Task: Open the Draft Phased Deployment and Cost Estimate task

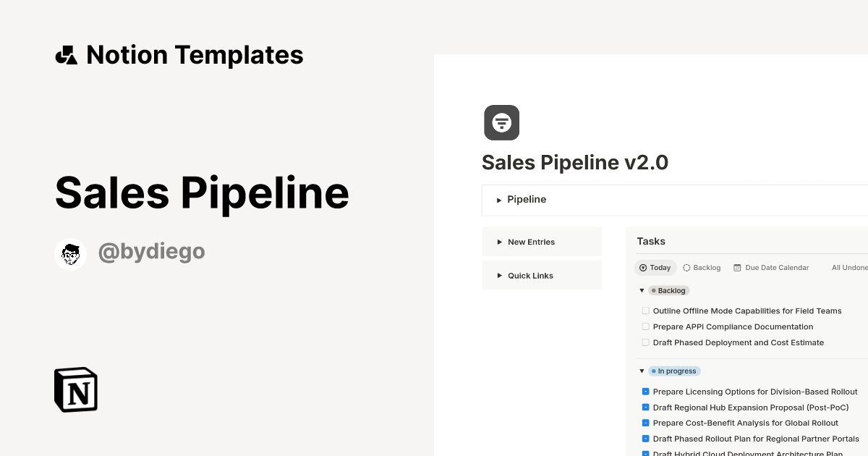Action: coord(738,342)
